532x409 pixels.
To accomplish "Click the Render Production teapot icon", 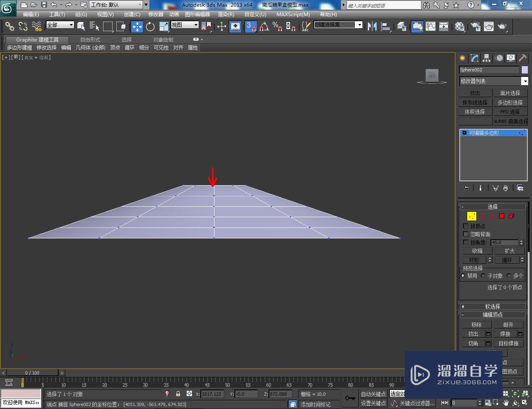I will [x=502, y=27].
